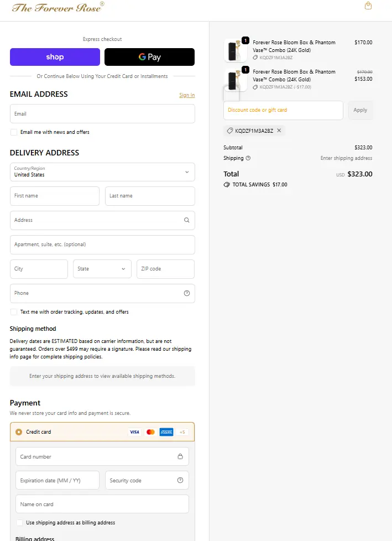Click the shipping help question icon

pos(248,158)
